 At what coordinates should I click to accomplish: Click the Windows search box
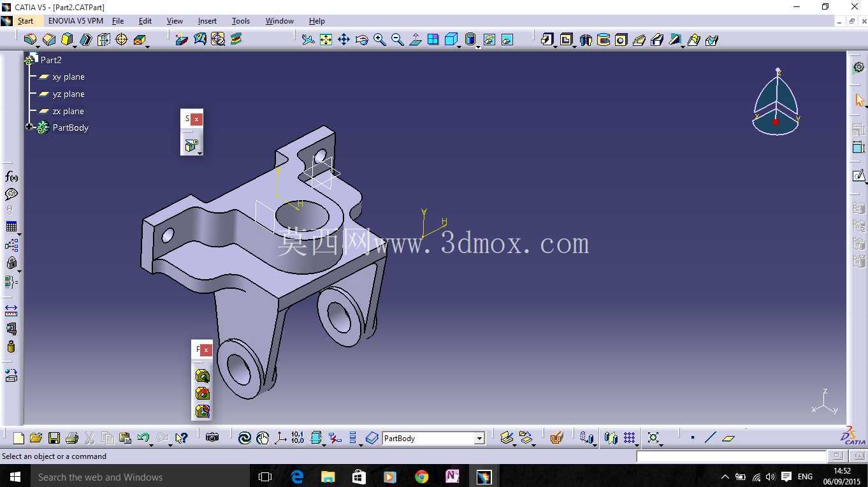140,476
